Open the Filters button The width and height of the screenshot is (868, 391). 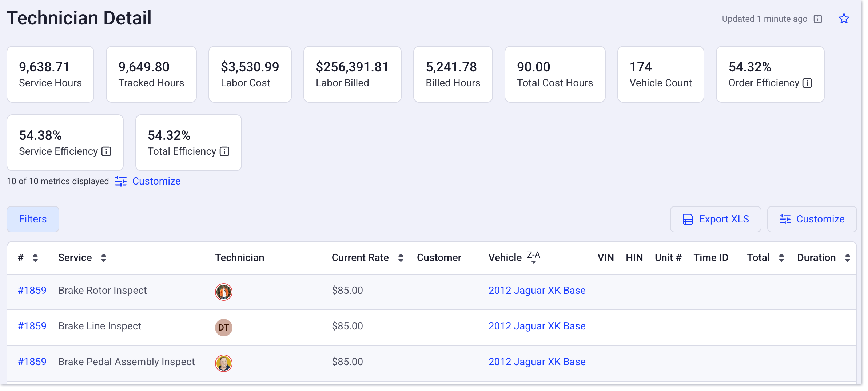(x=33, y=219)
